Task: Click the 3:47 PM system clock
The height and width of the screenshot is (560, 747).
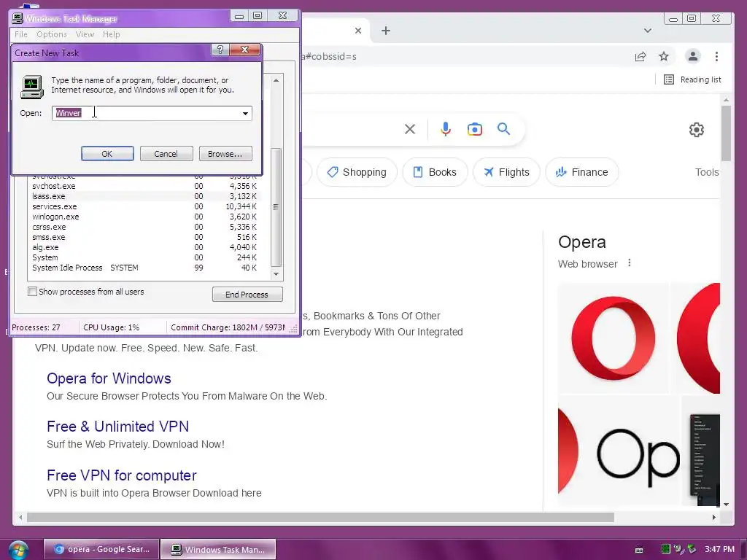Action: tap(719, 550)
